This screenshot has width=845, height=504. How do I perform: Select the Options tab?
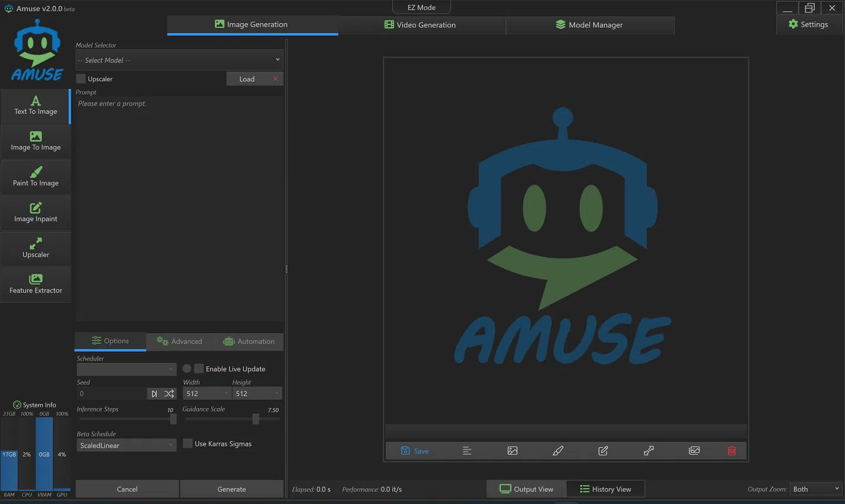pos(110,341)
